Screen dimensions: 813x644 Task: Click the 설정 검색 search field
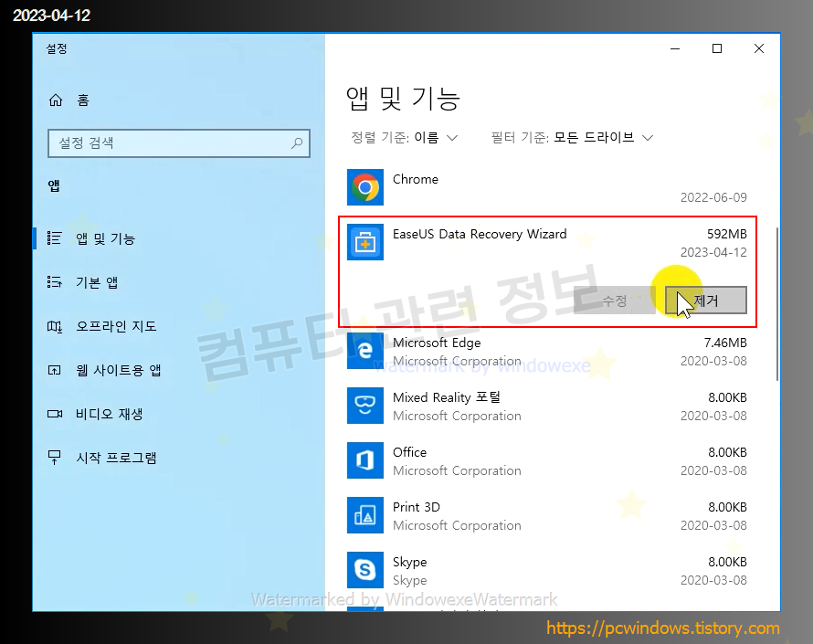click(x=179, y=143)
